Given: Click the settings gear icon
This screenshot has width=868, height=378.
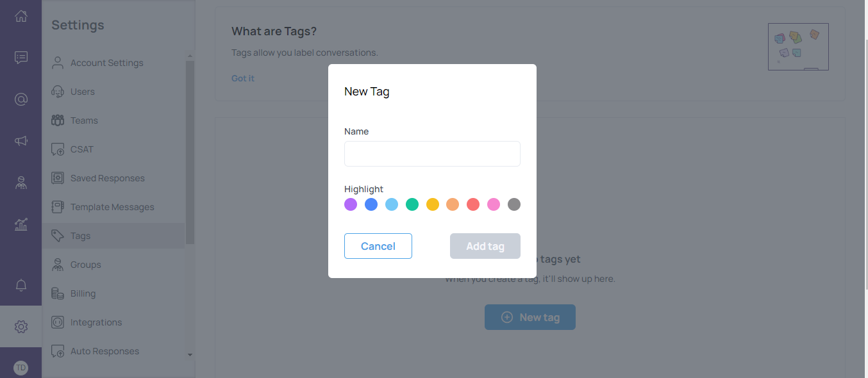Looking at the screenshot, I should (21, 327).
